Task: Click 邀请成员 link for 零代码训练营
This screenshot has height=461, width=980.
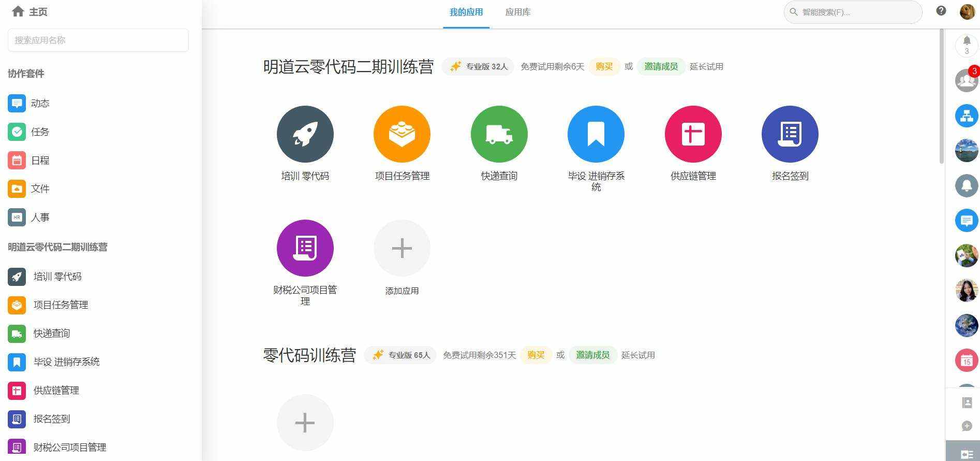Action: tap(592, 355)
